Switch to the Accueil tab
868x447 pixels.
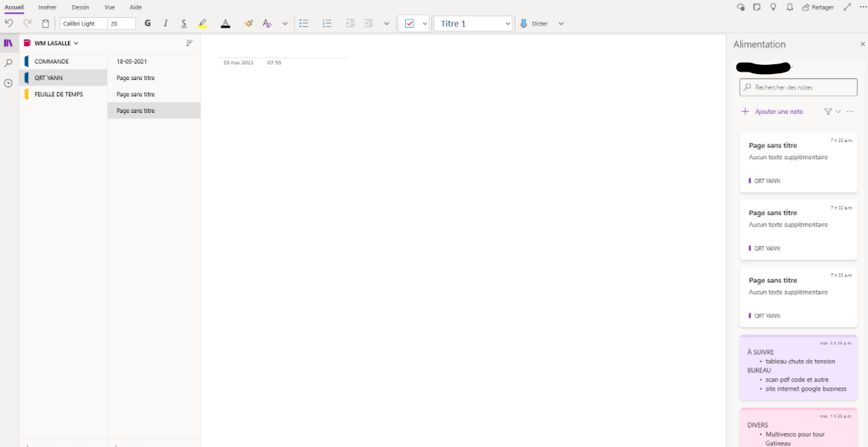coord(14,7)
